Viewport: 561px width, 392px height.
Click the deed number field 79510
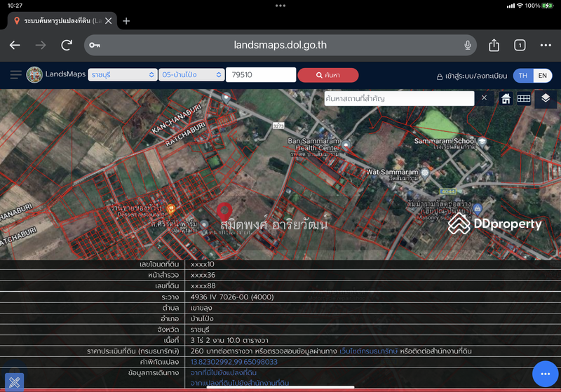click(x=261, y=75)
